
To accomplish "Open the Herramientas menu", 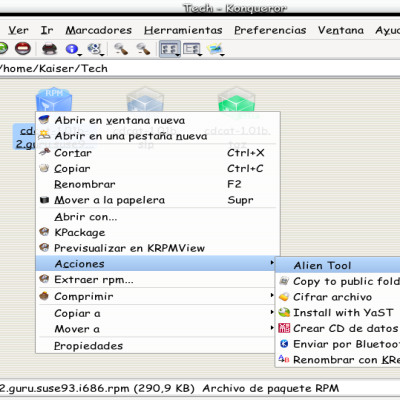I will (x=183, y=30).
